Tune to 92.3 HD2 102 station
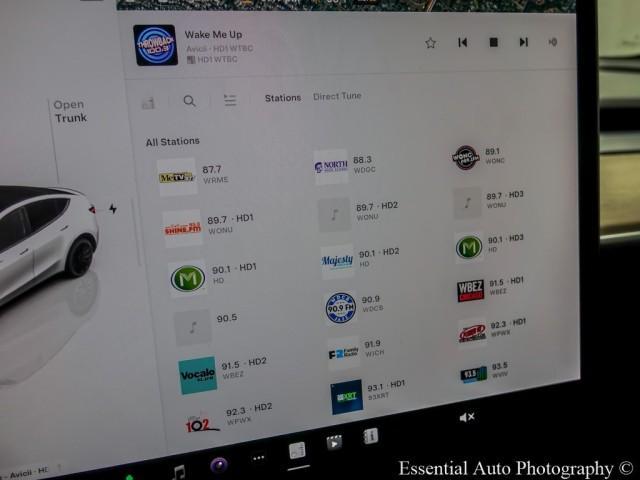This screenshot has height=480, width=640. (228, 419)
